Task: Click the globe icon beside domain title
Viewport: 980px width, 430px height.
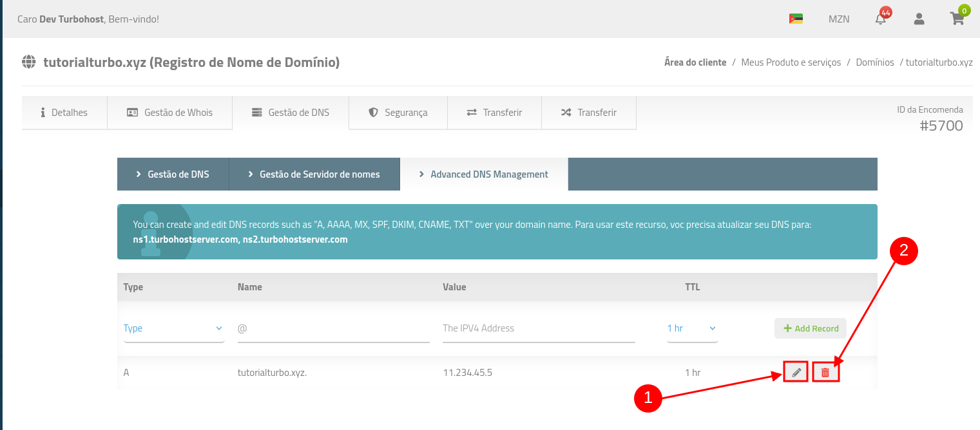Action: point(29,62)
